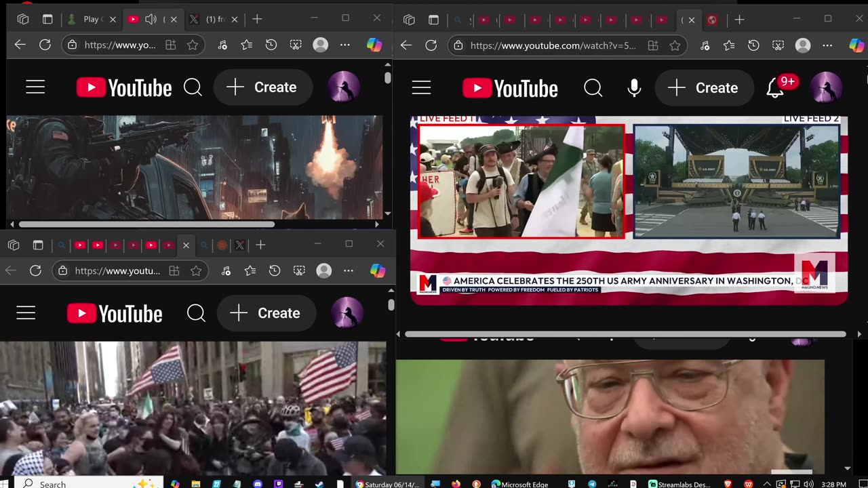Viewport: 868px width, 488px height.
Task: Open Settings and more in the top-left window
Action: coord(345,45)
